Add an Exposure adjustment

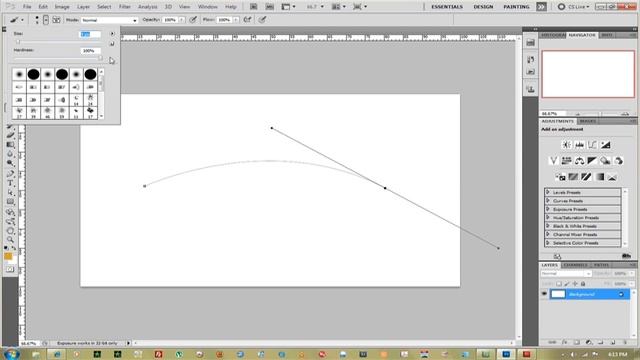pos(605,144)
